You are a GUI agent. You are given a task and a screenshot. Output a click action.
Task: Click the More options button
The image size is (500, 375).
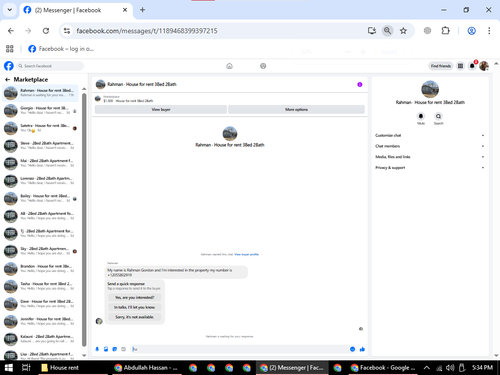[296, 109]
